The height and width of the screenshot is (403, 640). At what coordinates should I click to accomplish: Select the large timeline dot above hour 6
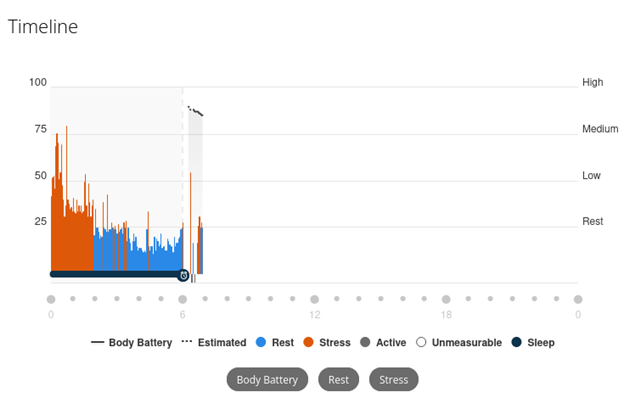182,299
